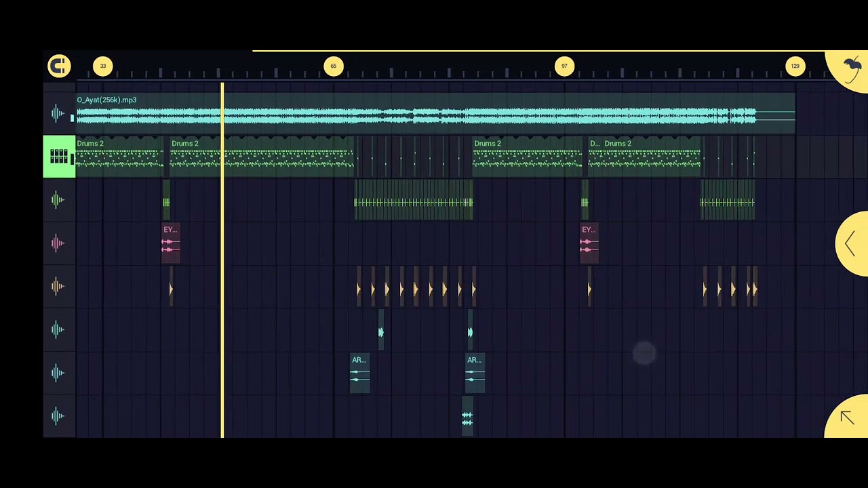Select the first pink EY... clip
Image resolution: width=868 pixels, height=488 pixels.
[x=171, y=243]
